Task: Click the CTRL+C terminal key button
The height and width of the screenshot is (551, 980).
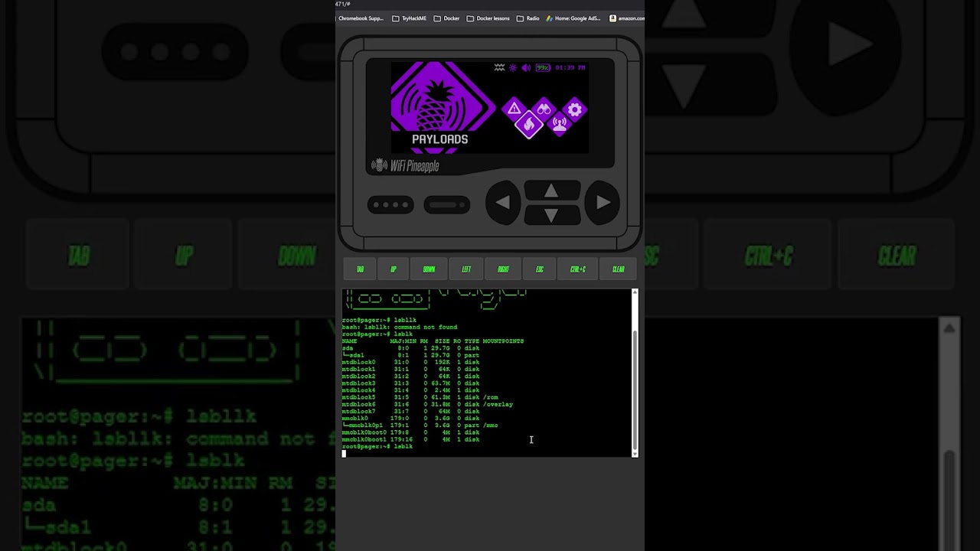Action: pos(578,269)
